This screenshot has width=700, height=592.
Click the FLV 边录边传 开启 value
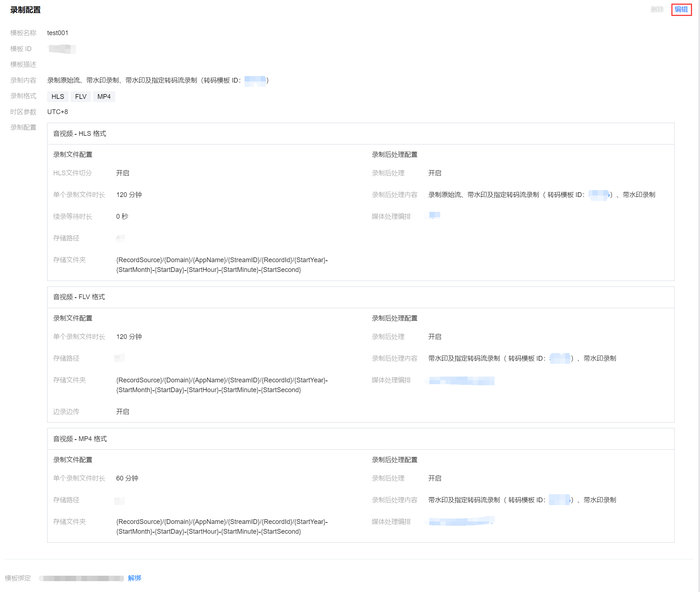coord(122,412)
